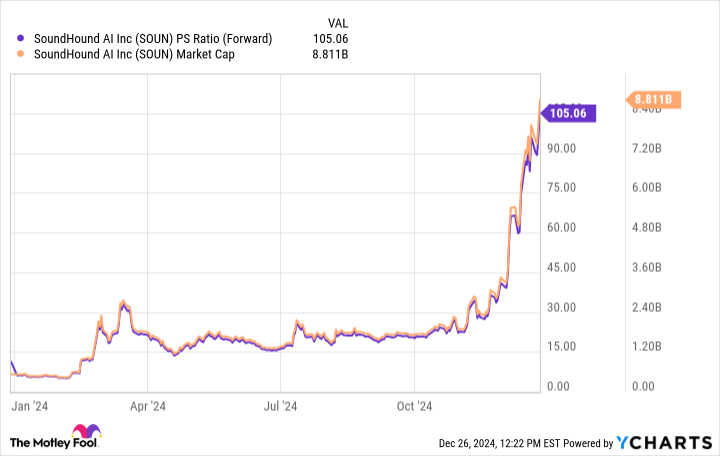Click the purple PS Ratio legend dot
This screenshot has height=456, width=720.
pos(20,39)
